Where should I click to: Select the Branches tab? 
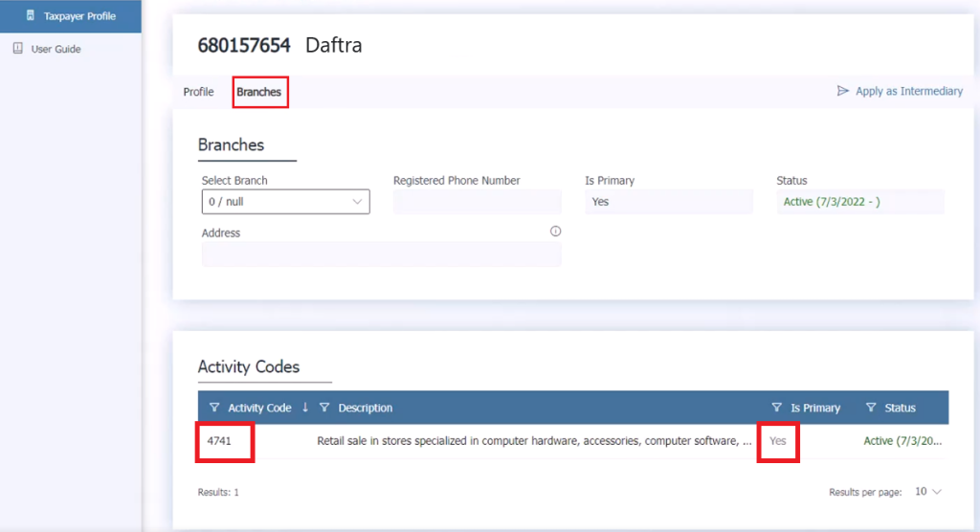tap(258, 92)
